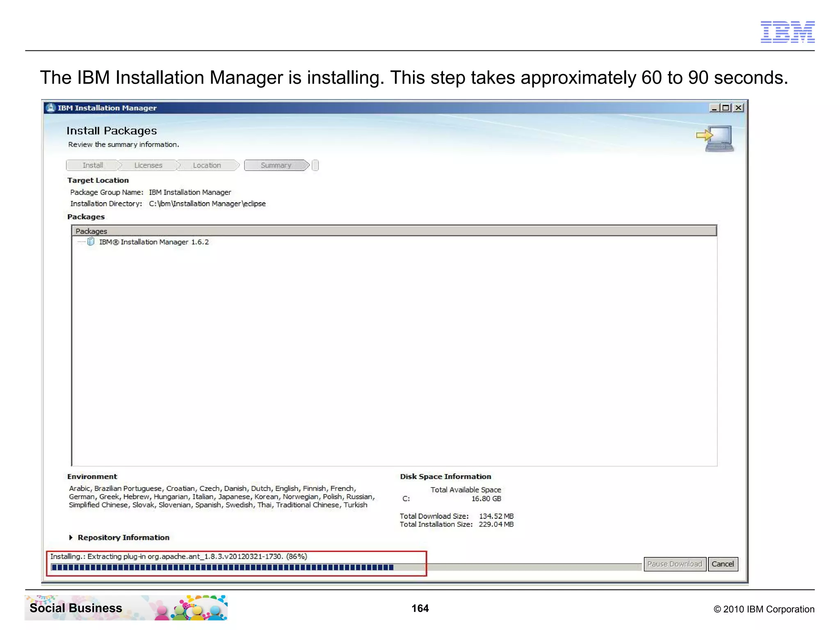Click the Total Available Space label
Image resolution: width=840 pixels, height=630 pixels.
466,490
